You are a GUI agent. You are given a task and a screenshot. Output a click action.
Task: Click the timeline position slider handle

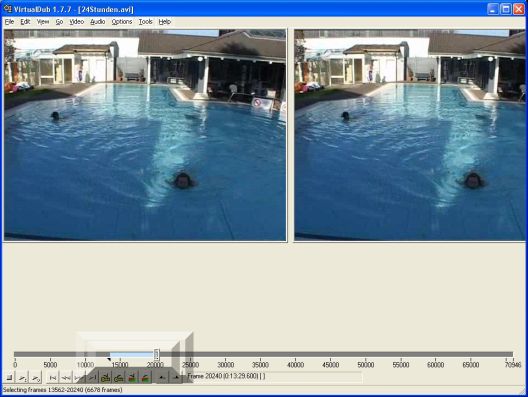click(x=156, y=355)
